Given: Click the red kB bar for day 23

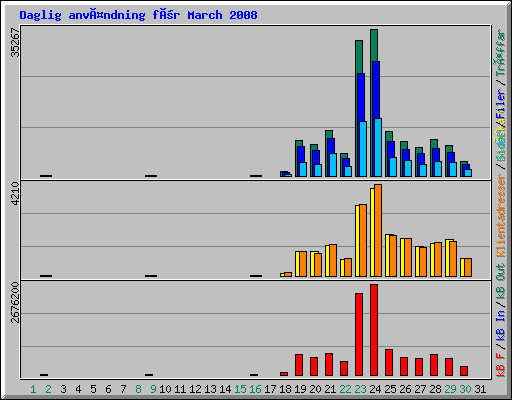Looking at the screenshot, I should (359, 335).
